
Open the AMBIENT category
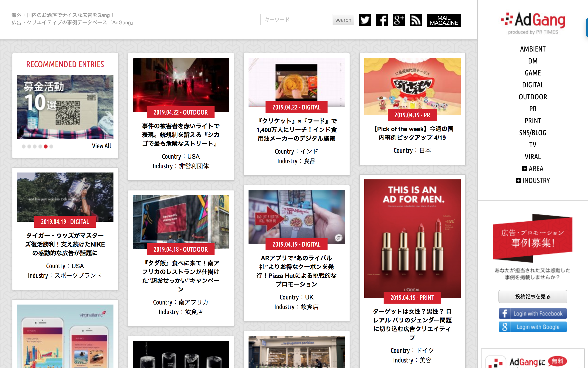533,49
